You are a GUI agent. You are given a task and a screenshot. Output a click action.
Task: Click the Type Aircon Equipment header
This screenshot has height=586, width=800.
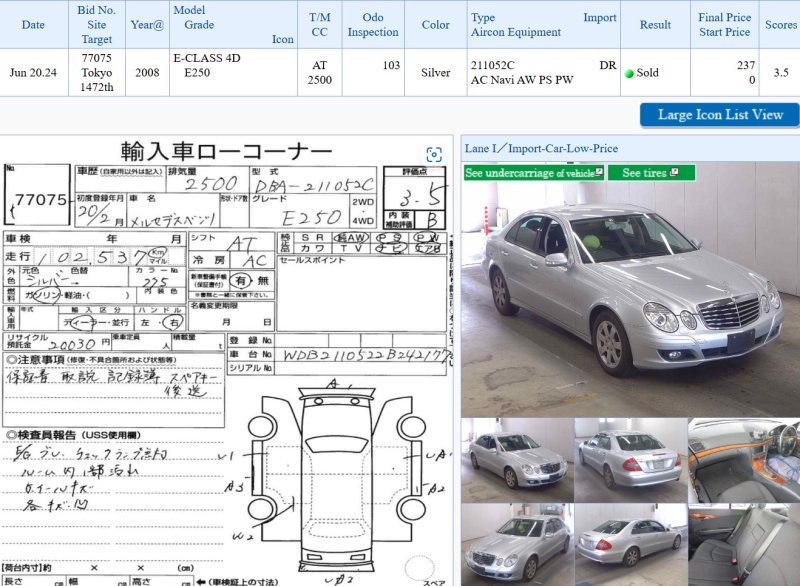coord(516,24)
